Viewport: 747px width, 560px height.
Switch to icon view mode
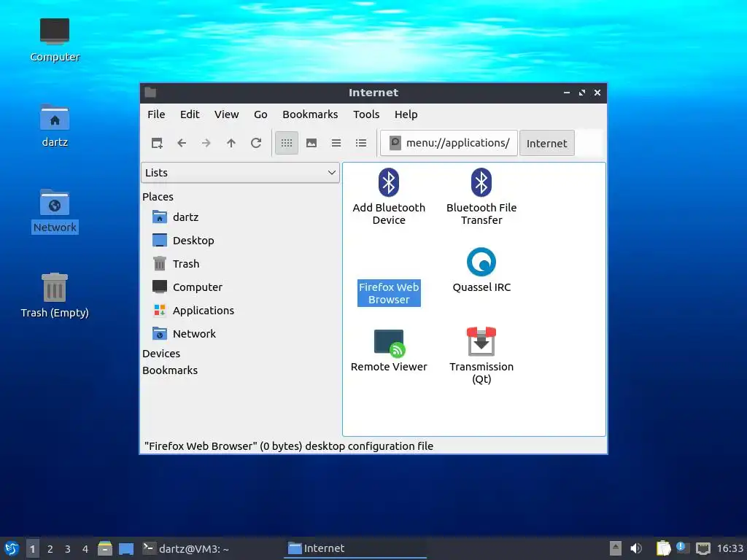(287, 143)
